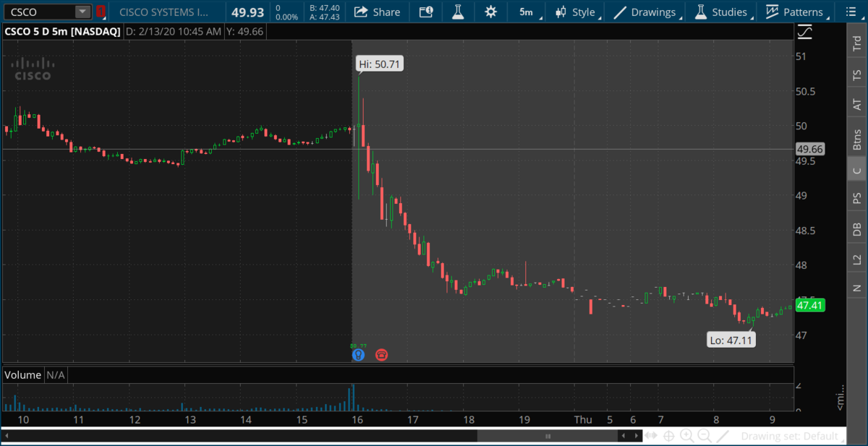Click the green 47.41 last price tag
Screen dimensions: 868x446
coord(810,306)
